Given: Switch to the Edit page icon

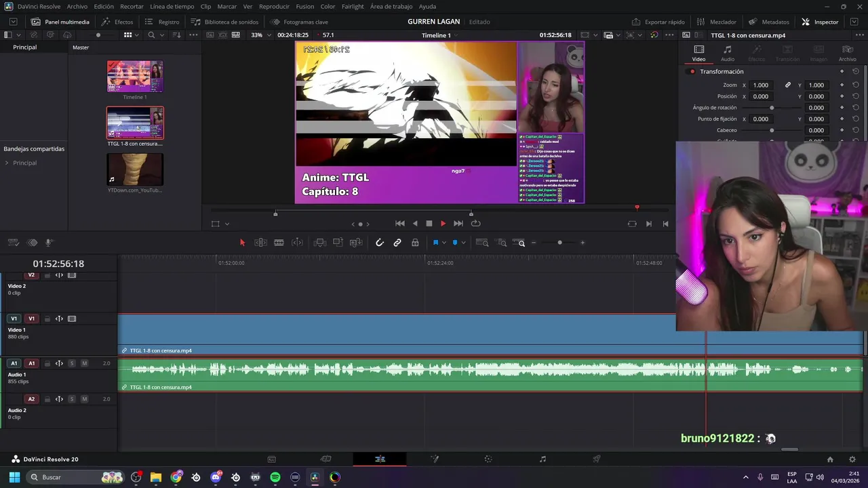Looking at the screenshot, I should [380, 459].
